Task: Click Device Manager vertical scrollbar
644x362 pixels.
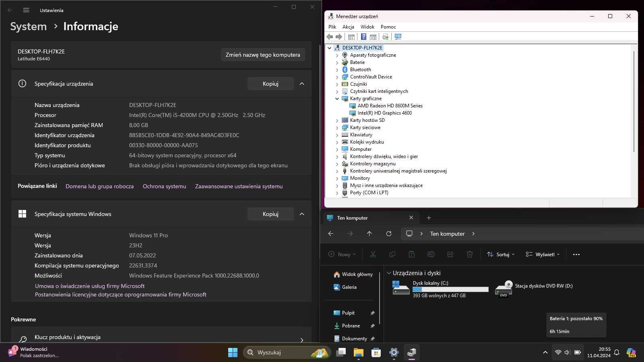Action: [634, 101]
